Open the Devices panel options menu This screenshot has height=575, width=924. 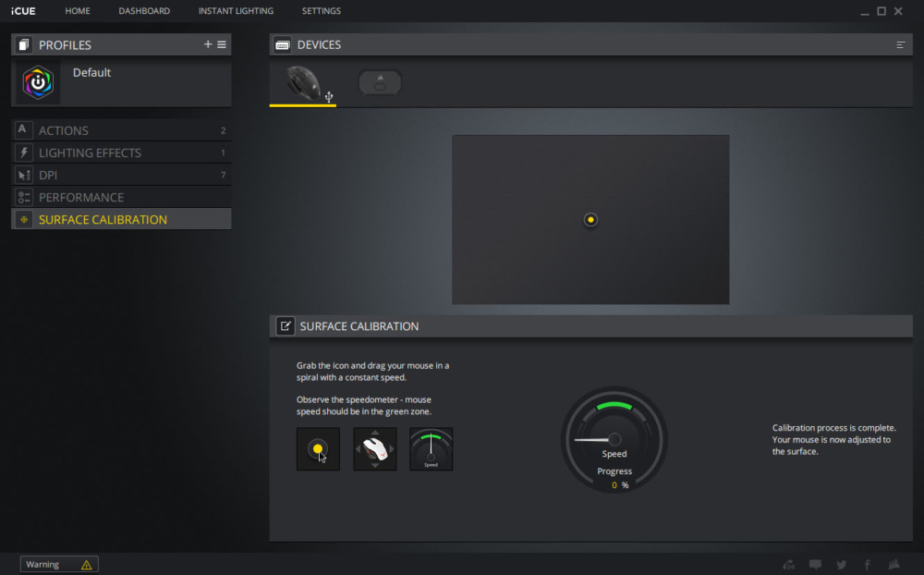pyautogui.click(x=900, y=44)
